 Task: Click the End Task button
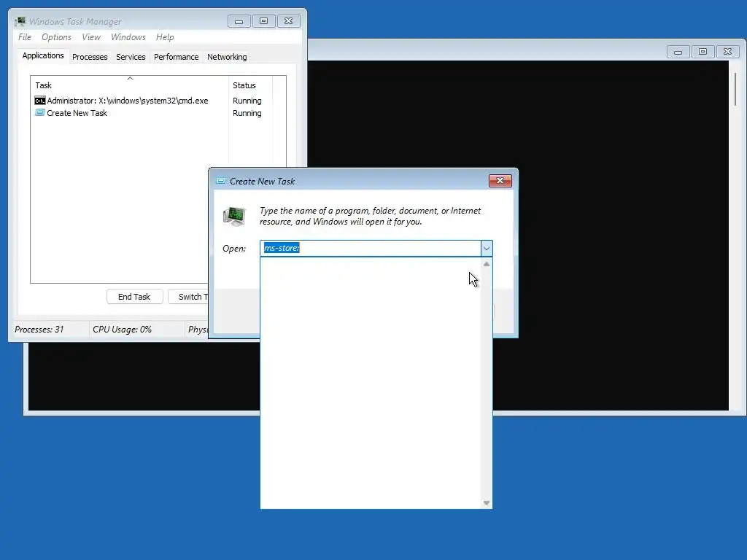[134, 297]
